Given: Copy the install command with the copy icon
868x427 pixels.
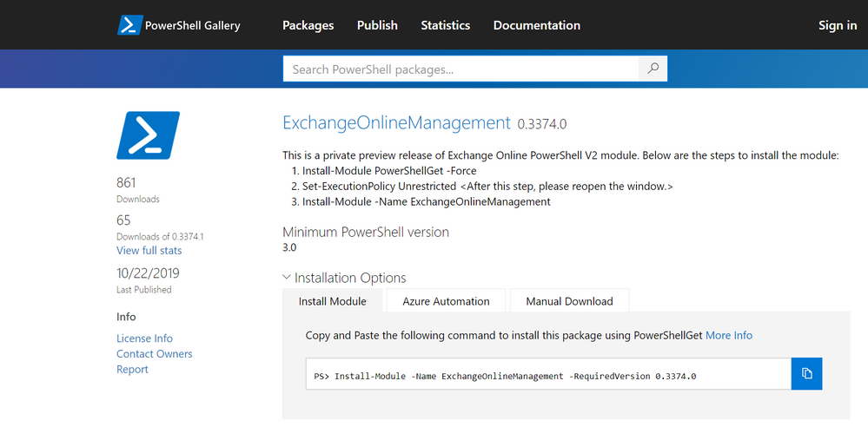Looking at the screenshot, I should pos(807,374).
